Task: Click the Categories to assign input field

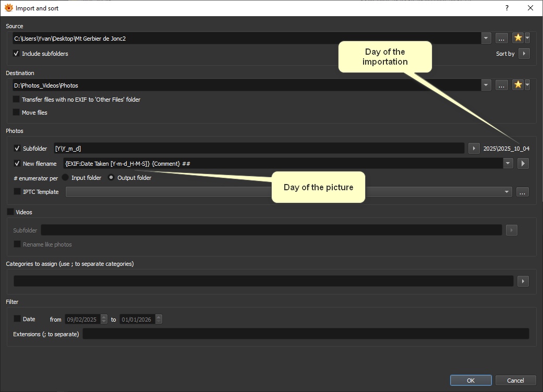Action: tap(263, 281)
